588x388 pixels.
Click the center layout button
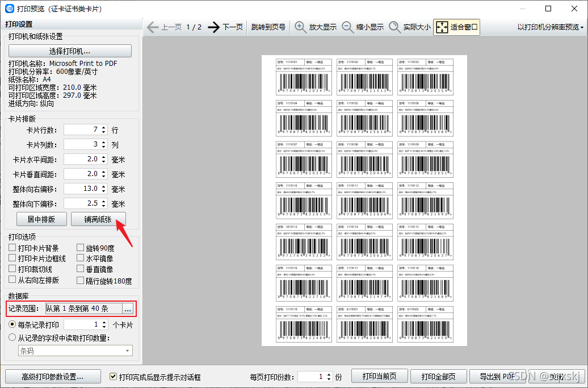41,219
